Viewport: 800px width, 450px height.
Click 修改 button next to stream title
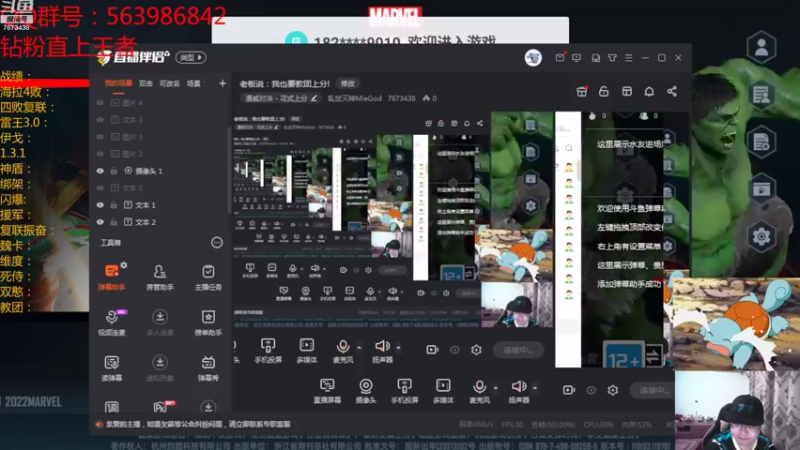(347, 84)
